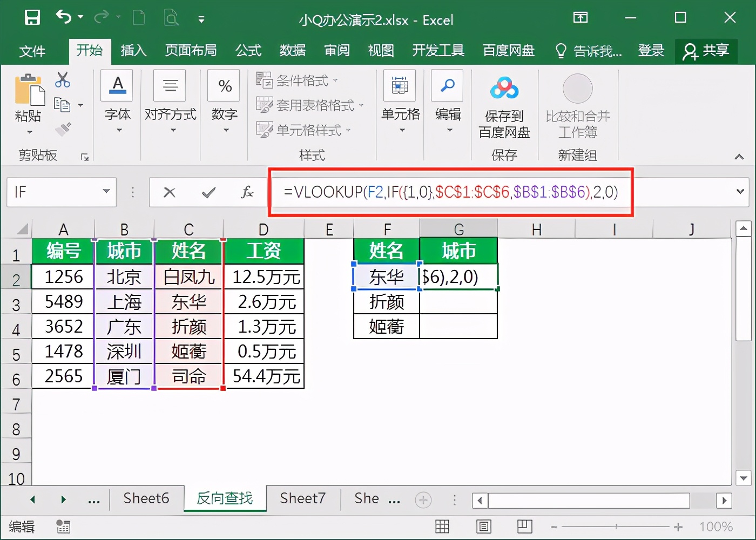Click the vertical scrollbar down arrow
The height and width of the screenshot is (540, 756).
(744, 477)
